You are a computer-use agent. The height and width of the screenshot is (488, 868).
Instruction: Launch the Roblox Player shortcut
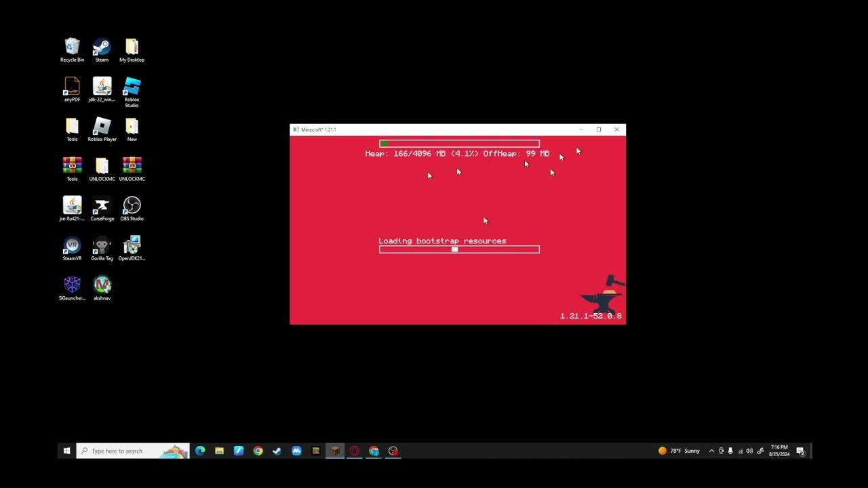102,129
